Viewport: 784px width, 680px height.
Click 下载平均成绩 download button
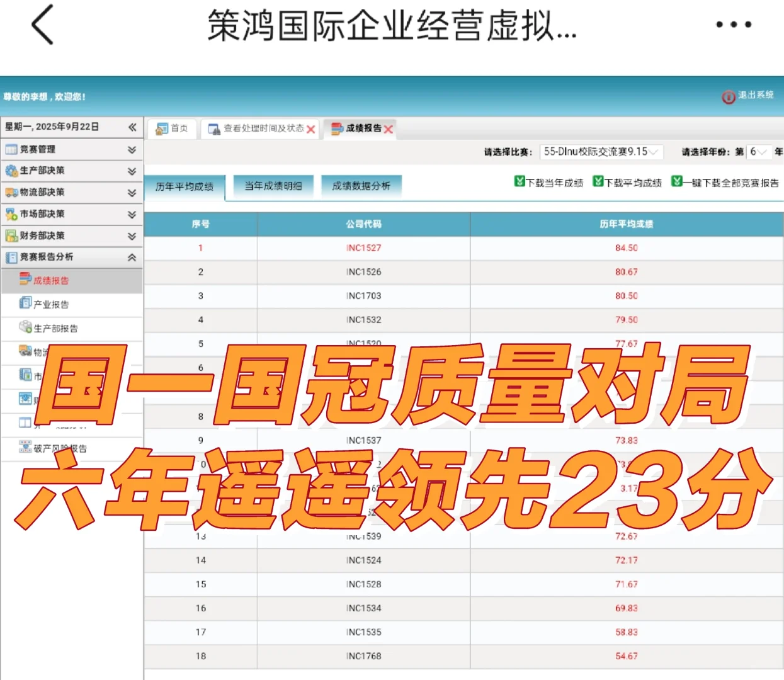tap(627, 183)
